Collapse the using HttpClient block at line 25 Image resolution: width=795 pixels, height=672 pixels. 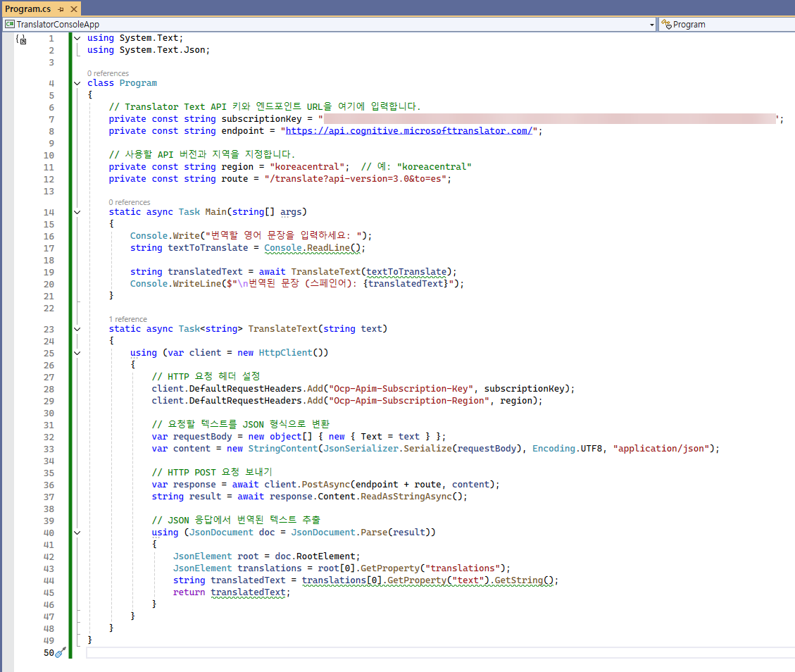77,353
